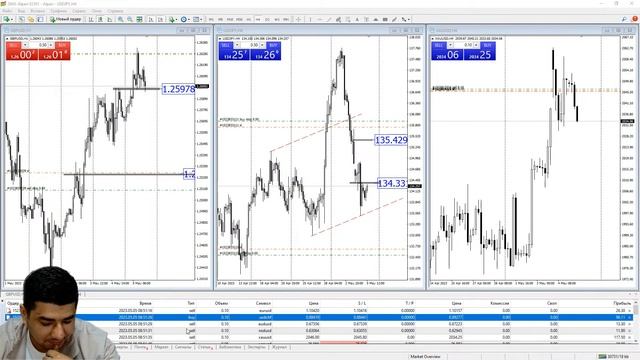The image size is (640, 360).
Task: Click the search magnifier icon
Action: coord(624,19)
